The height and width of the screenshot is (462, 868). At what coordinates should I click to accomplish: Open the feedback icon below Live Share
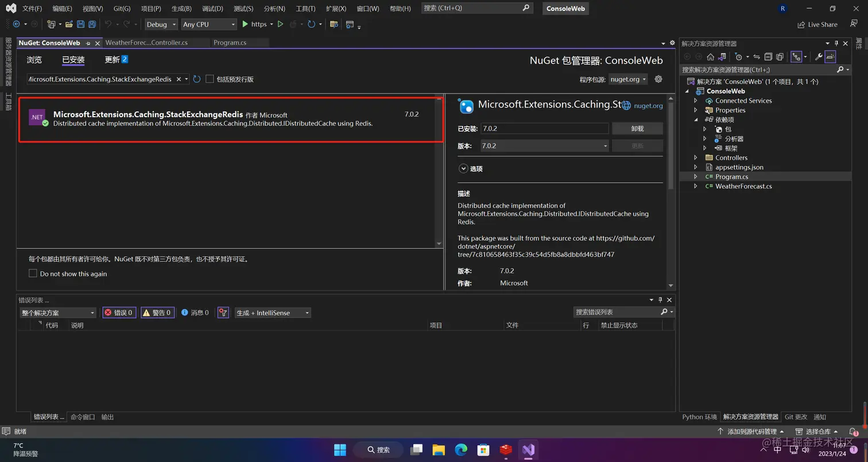coord(854,24)
